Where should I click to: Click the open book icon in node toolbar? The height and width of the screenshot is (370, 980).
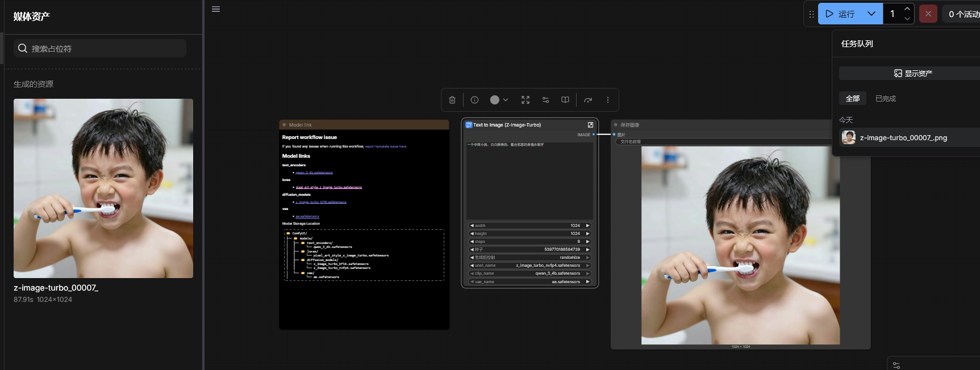(x=565, y=100)
